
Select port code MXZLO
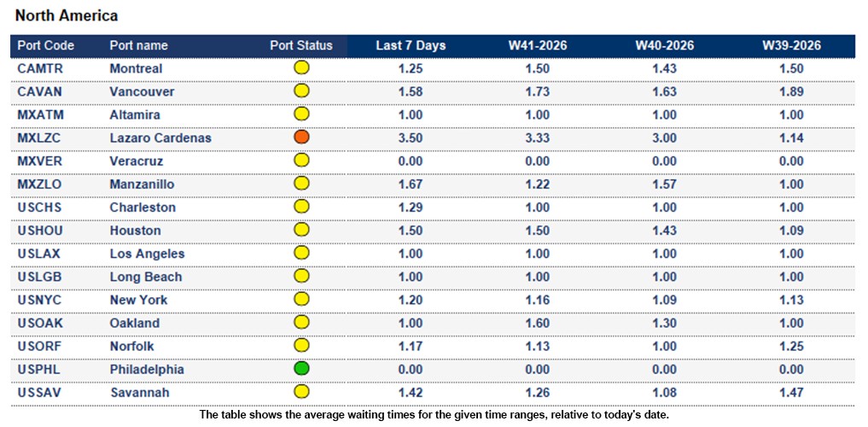pyautogui.click(x=38, y=184)
